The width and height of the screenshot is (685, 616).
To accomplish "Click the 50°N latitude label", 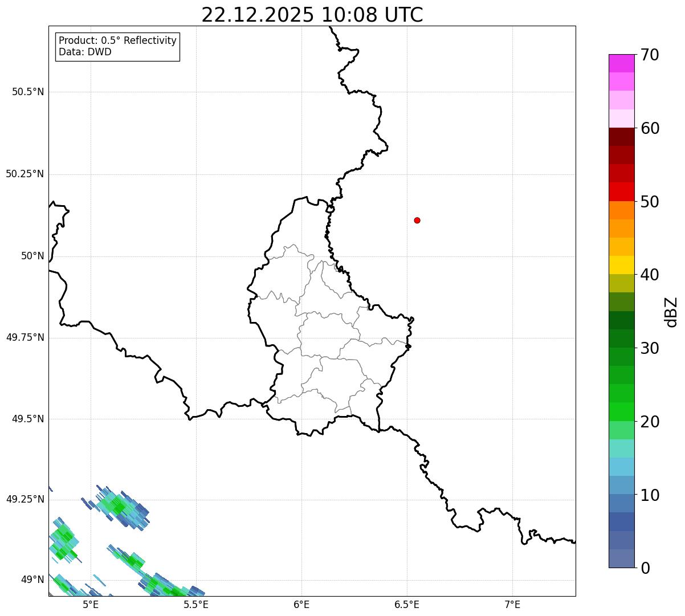I will click(32, 256).
